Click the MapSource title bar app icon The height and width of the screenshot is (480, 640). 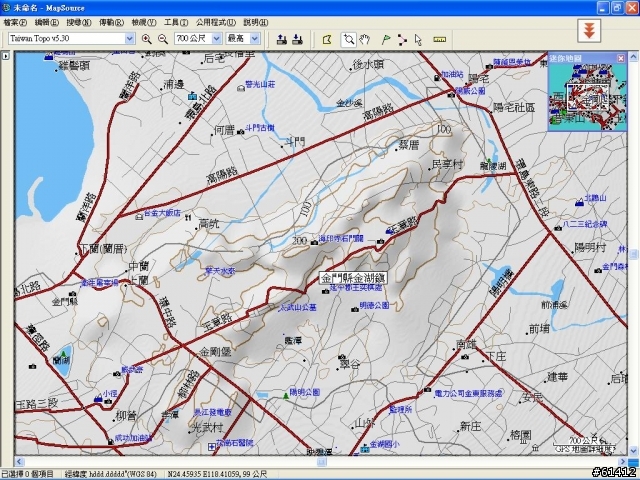(x=6, y=7)
